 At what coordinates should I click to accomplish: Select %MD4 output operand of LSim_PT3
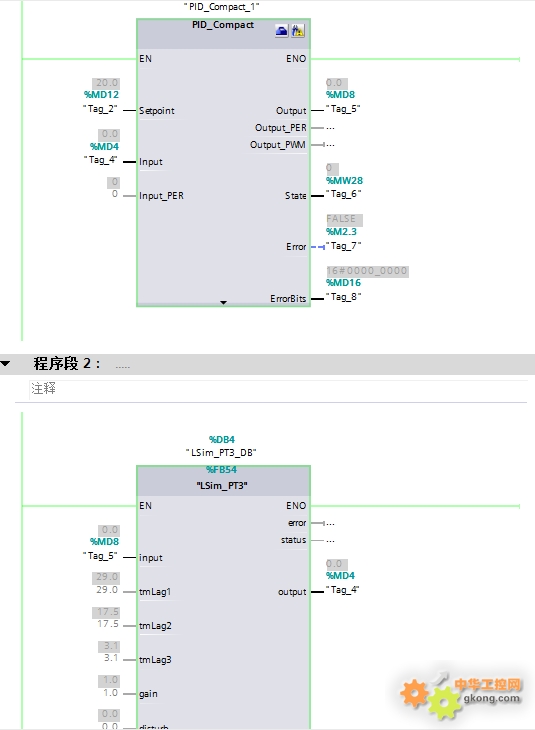coord(340,575)
